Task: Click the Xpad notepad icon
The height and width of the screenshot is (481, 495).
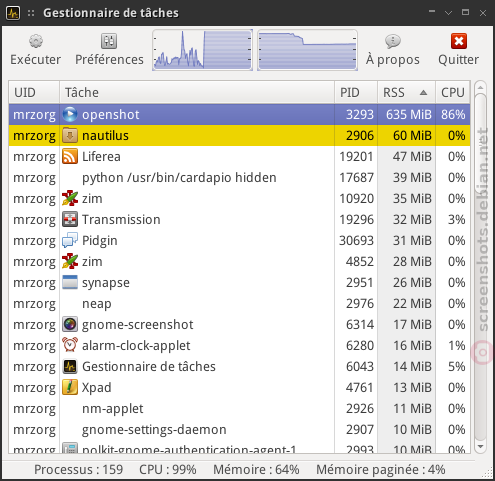Action: (70, 387)
